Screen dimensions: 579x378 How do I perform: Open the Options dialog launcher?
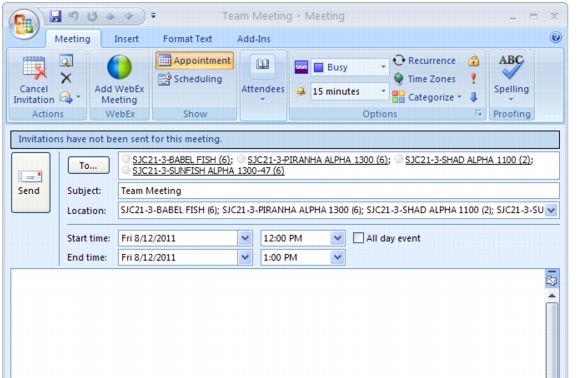pyautogui.click(x=479, y=113)
